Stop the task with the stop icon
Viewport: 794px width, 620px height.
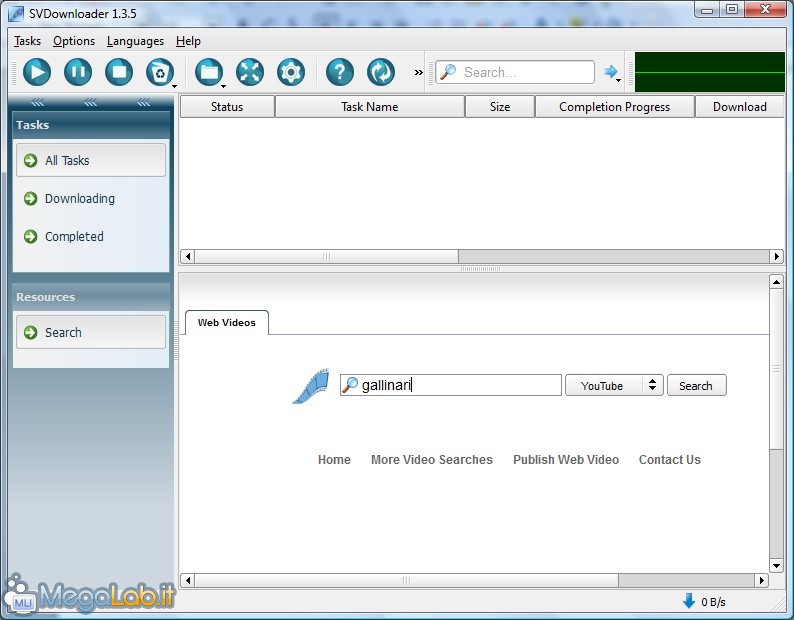pyautogui.click(x=119, y=72)
